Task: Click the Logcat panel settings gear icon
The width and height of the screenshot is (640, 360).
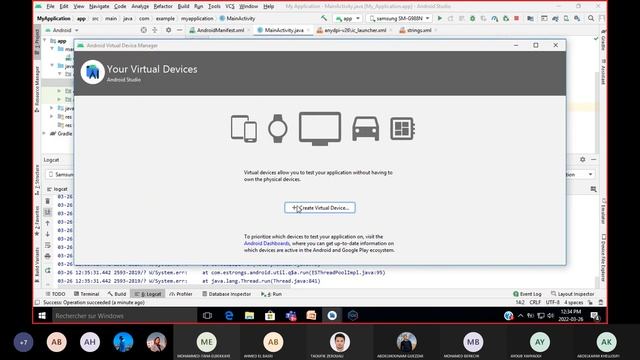Action: pyautogui.click(x=582, y=160)
